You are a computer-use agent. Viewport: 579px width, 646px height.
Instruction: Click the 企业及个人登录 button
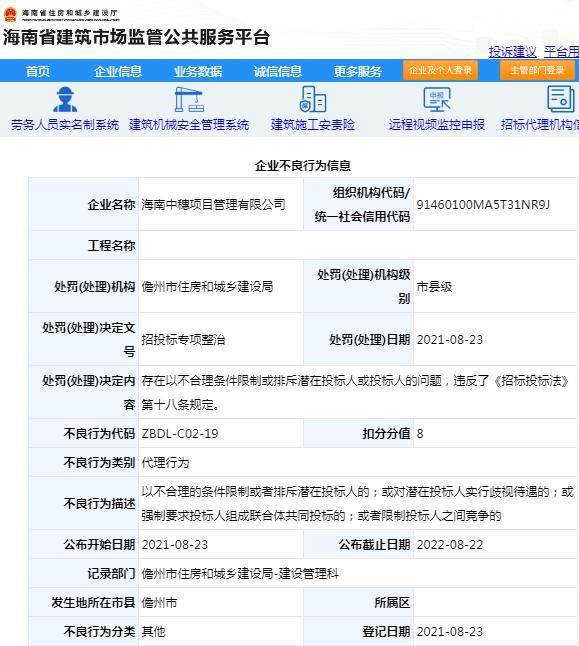coord(440,70)
